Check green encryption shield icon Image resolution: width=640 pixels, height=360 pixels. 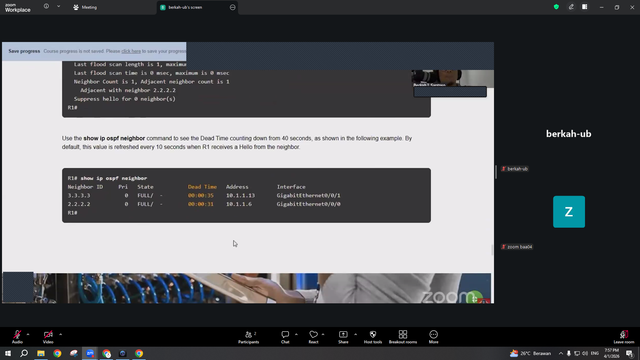[556, 7]
